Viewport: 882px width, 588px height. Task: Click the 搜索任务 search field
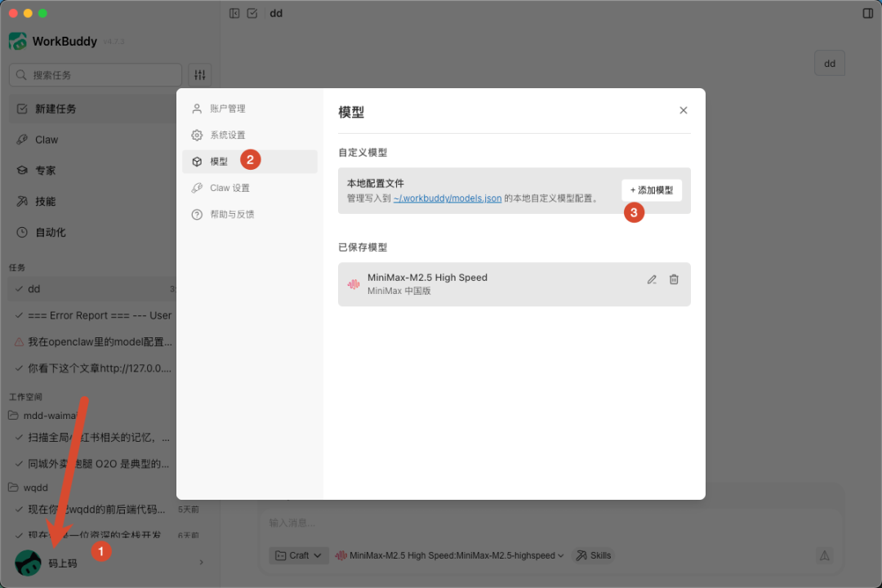tap(95, 74)
